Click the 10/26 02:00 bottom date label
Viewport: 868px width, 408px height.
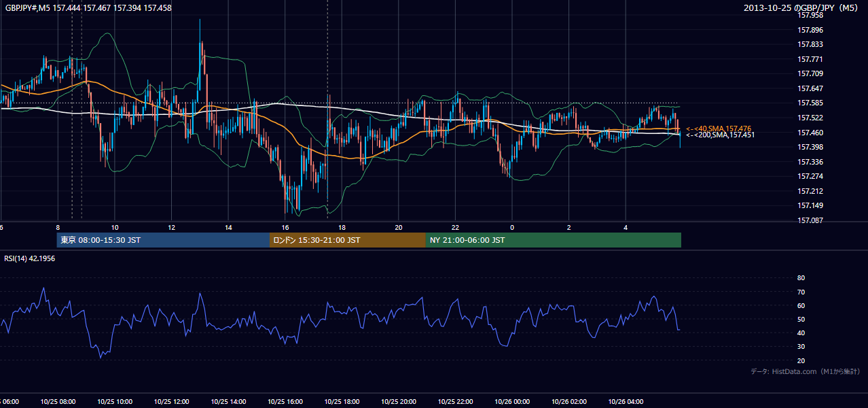568,402
